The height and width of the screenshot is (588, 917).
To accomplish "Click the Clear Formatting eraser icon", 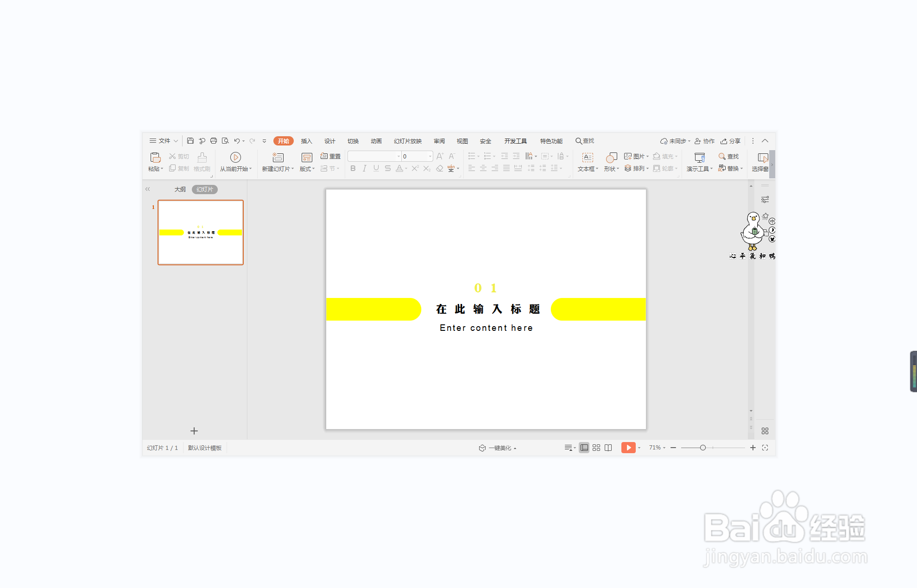I will 440,169.
